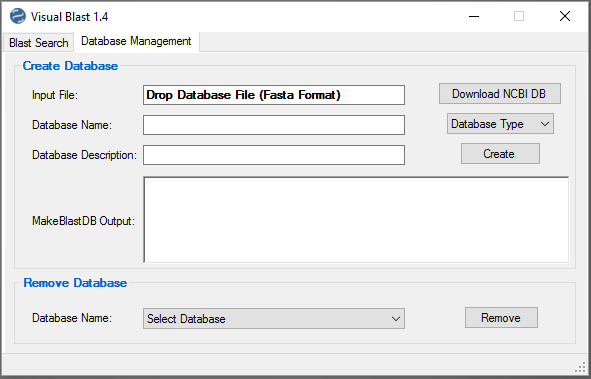Click the resize grip in corner
Viewport: 591px width, 379px height.
(580, 367)
